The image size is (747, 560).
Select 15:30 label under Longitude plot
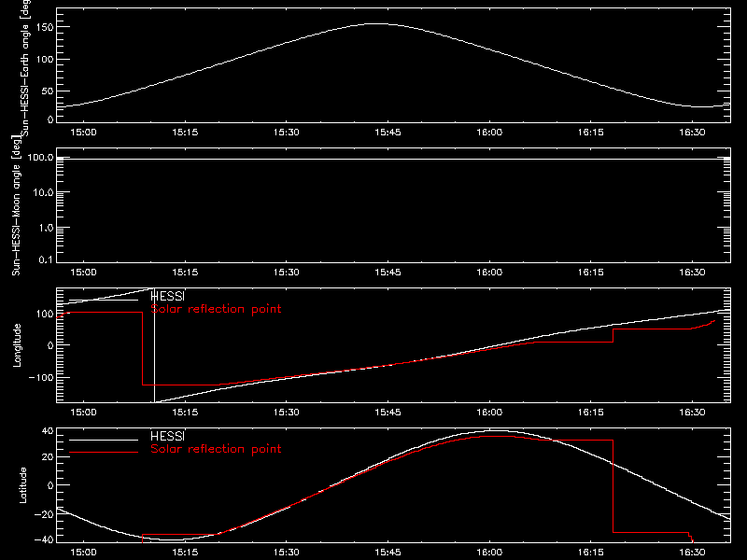[x=287, y=412]
